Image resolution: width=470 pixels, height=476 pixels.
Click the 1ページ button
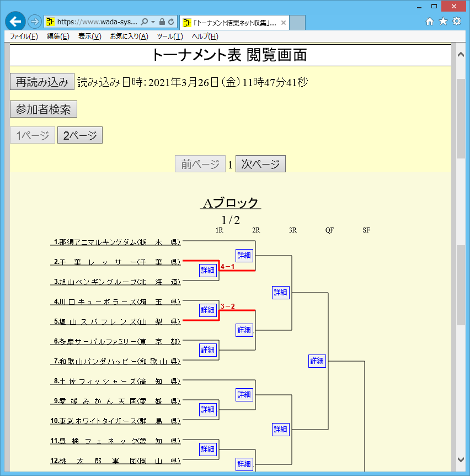(x=33, y=135)
